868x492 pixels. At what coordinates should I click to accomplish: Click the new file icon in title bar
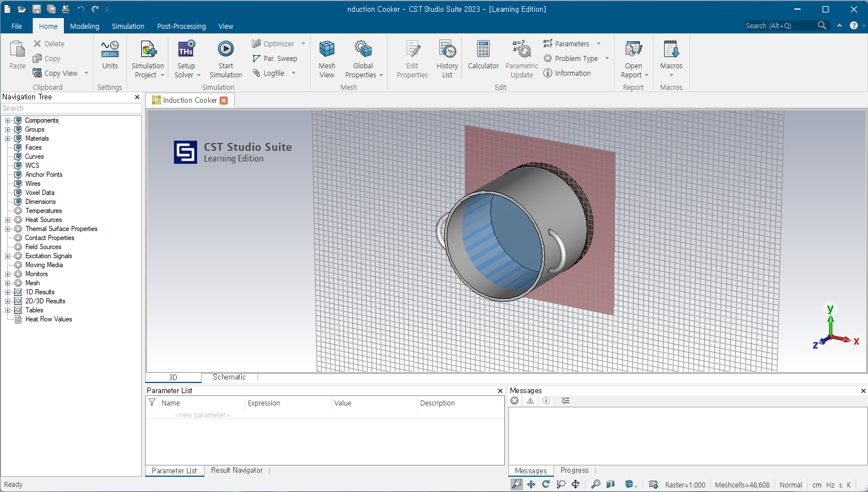click(7, 9)
